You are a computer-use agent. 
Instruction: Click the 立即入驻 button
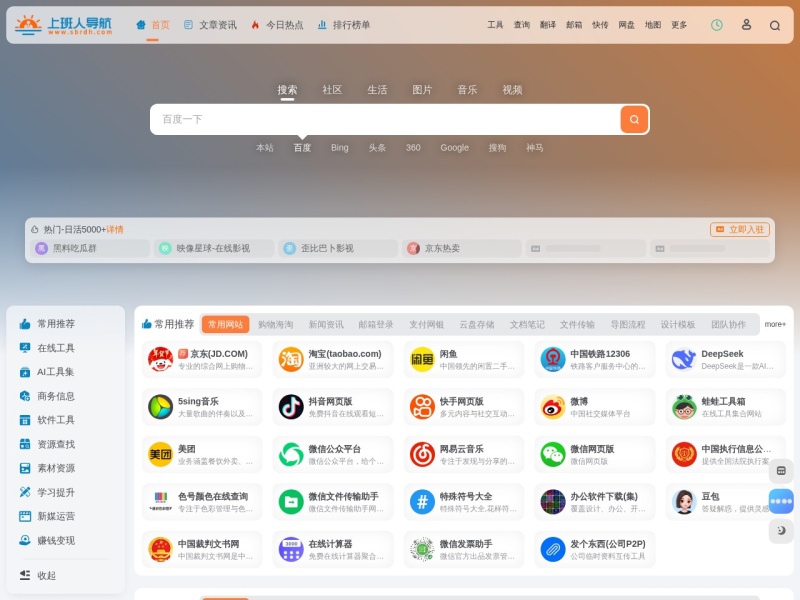(739, 230)
